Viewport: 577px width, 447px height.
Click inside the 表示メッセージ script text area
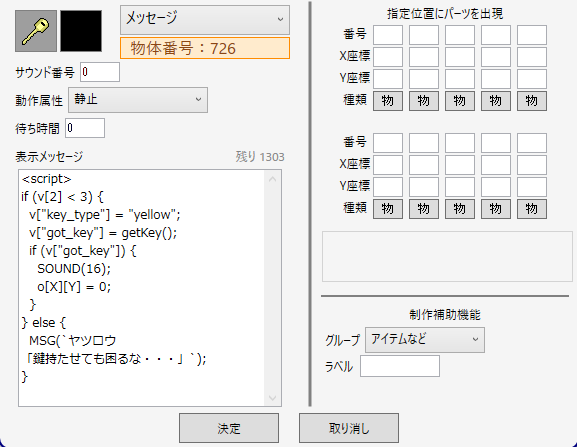(141, 288)
